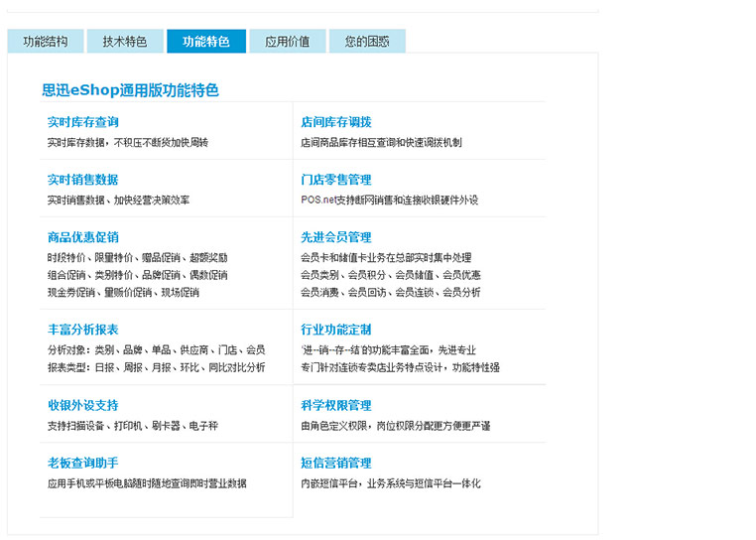This screenshot has width=756, height=540.
Task: Open the 您的困惑 tab
Action: click(x=367, y=41)
